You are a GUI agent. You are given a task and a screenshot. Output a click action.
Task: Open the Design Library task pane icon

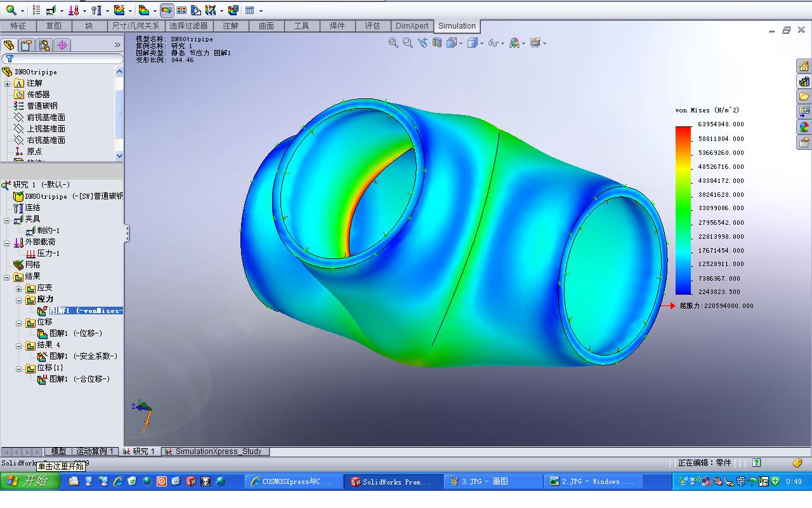tap(804, 82)
